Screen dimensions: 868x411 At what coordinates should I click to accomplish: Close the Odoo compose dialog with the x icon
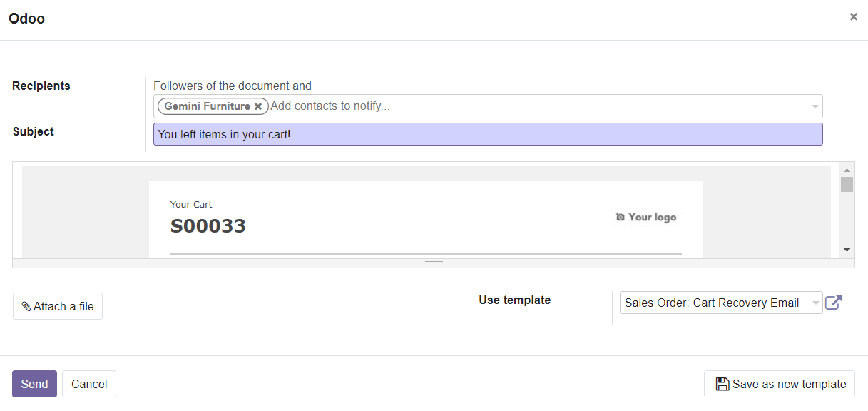(x=853, y=16)
